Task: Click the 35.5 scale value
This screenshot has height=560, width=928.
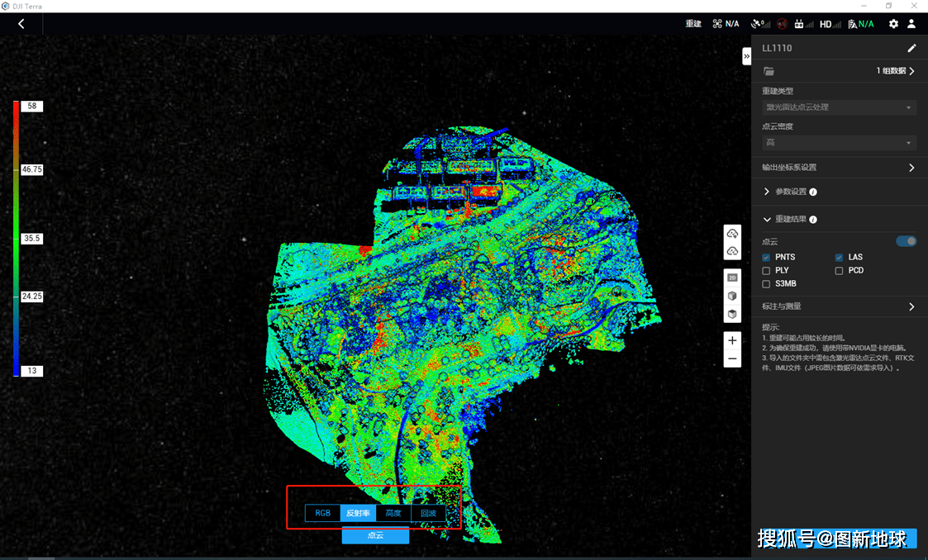Action: tap(32, 239)
